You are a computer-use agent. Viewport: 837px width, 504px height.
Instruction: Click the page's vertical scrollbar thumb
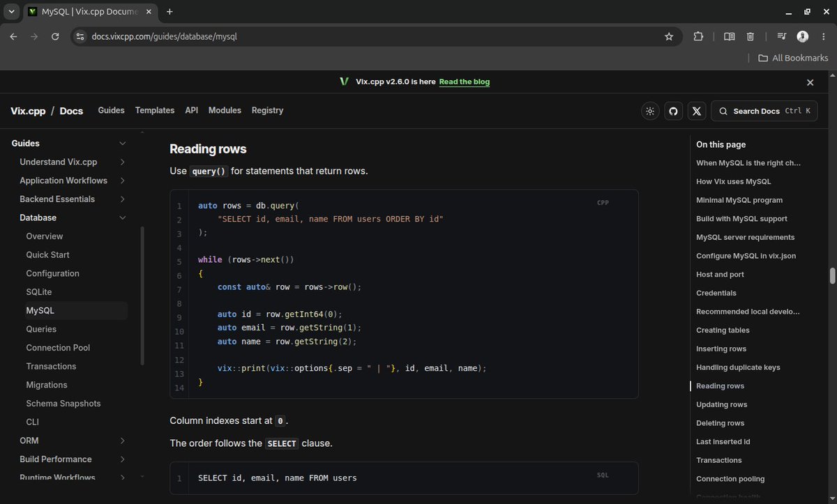coord(832,275)
